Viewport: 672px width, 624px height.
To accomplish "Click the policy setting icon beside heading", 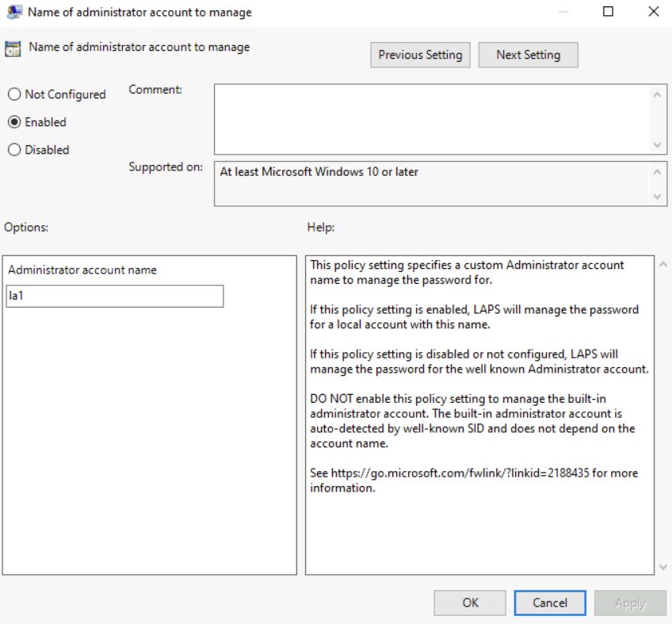I will pos(13,49).
